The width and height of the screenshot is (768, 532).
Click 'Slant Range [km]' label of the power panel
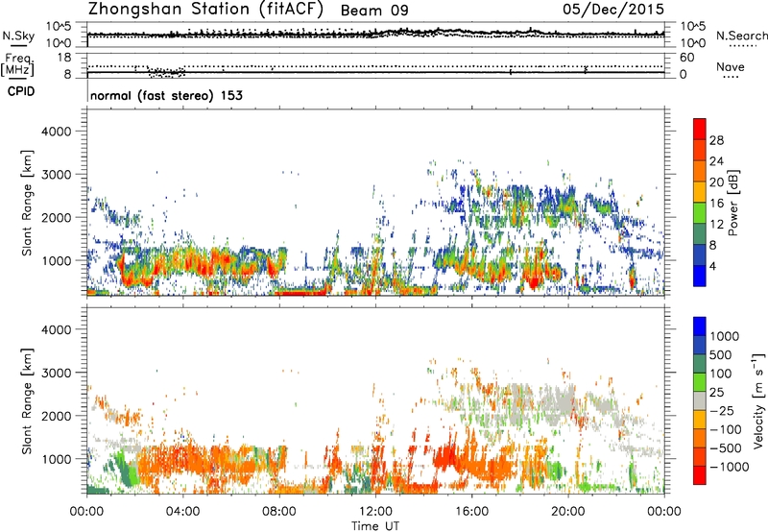27,203
